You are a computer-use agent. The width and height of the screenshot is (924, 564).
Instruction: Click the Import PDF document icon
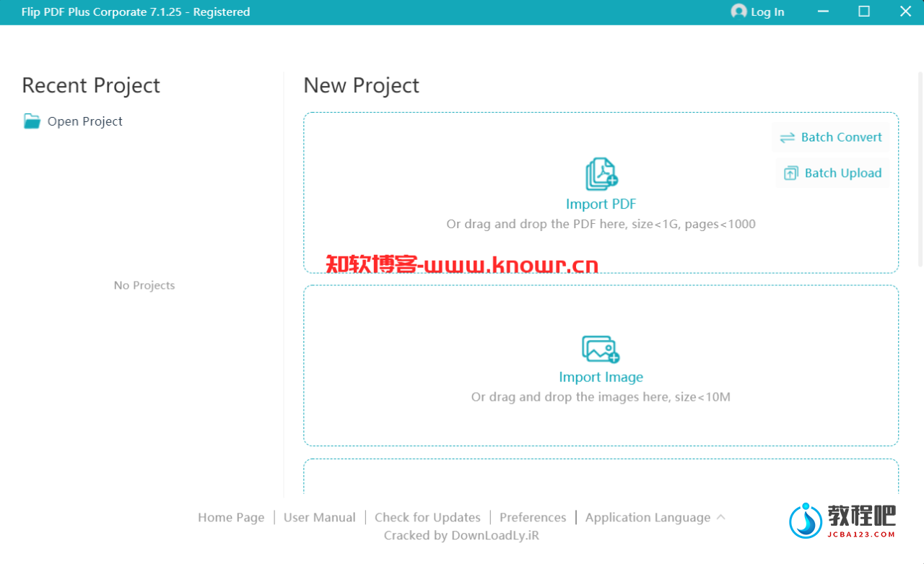click(601, 174)
